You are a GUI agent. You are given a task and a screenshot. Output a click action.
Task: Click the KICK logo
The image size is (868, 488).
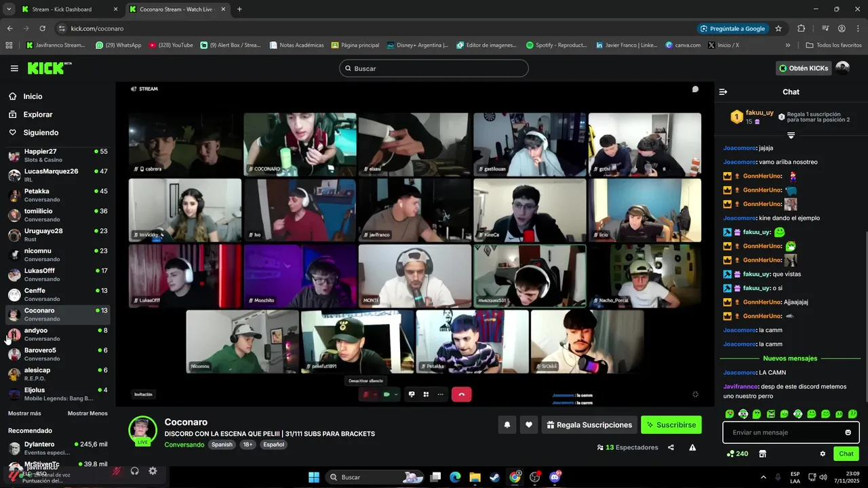pos(49,68)
